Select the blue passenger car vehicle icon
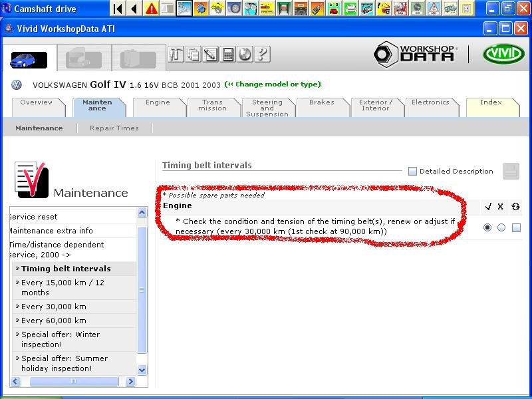Viewport: 532px width, 399px height. point(29,59)
